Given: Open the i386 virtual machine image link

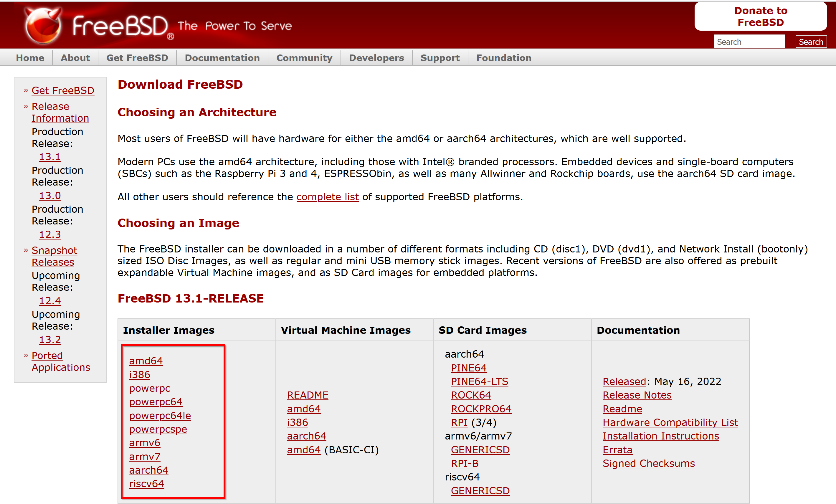Looking at the screenshot, I should [297, 422].
